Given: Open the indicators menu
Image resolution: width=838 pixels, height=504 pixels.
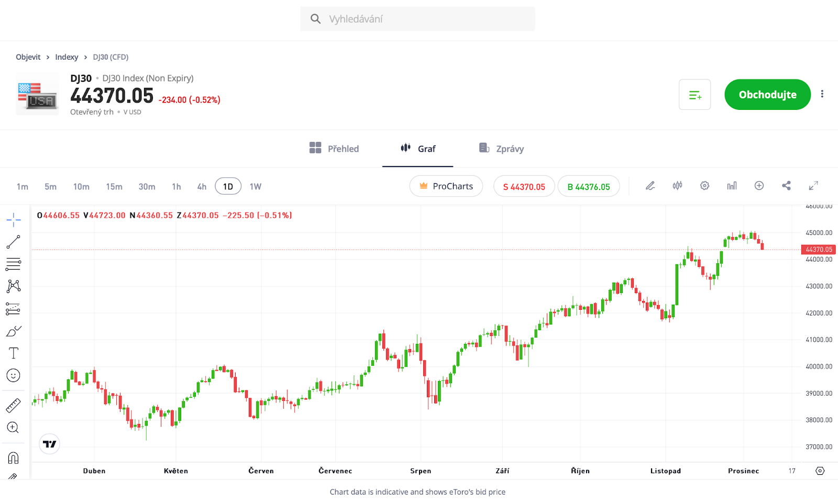Looking at the screenshot, I should point(732,186).
